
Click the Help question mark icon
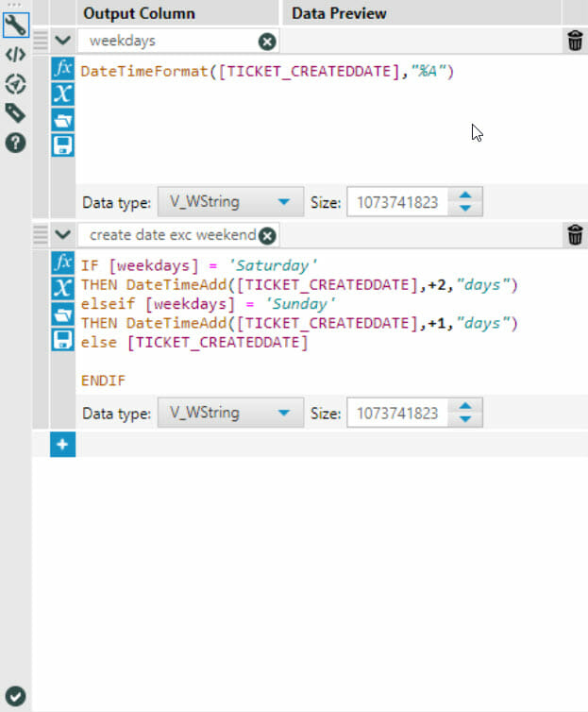[x=15, y=144]
